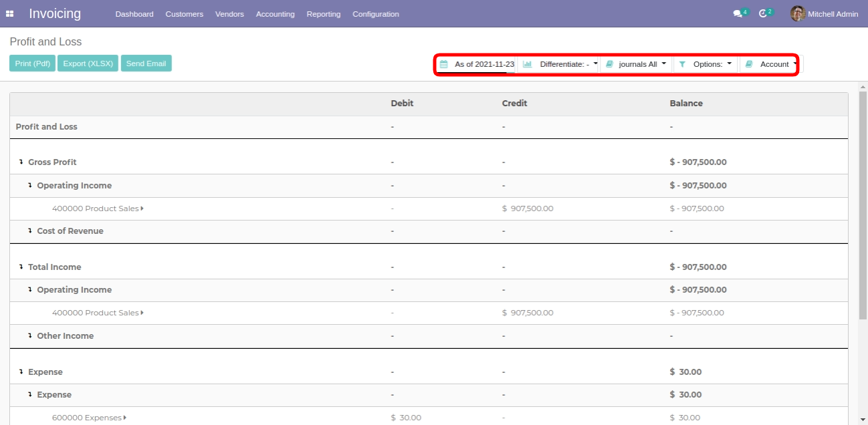Open the activities clock icon
Screen dimensions: 868x425
pos(763,14)
